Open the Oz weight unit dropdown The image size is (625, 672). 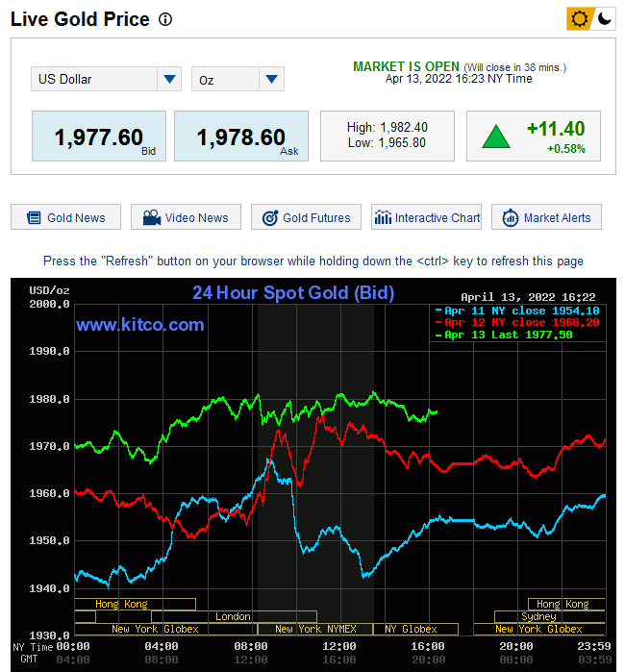point(237,79)
